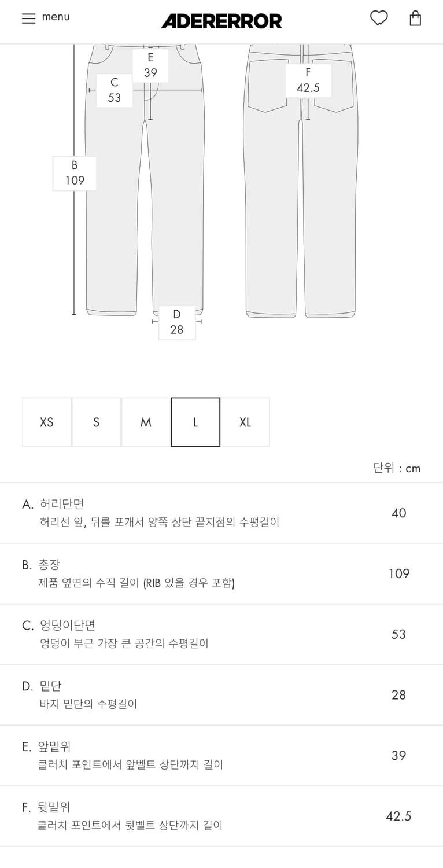
Task: Click the currently selected L size
Action: point(195,422)
